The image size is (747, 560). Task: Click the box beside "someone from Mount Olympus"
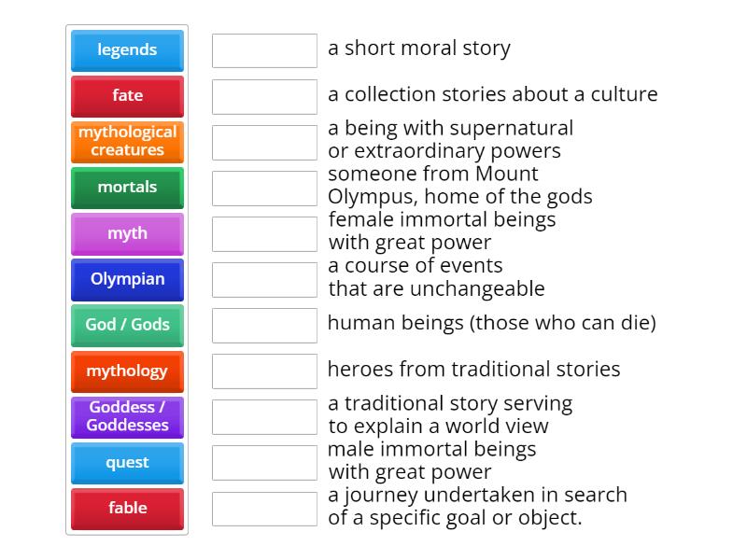click(x=265, y=185)
